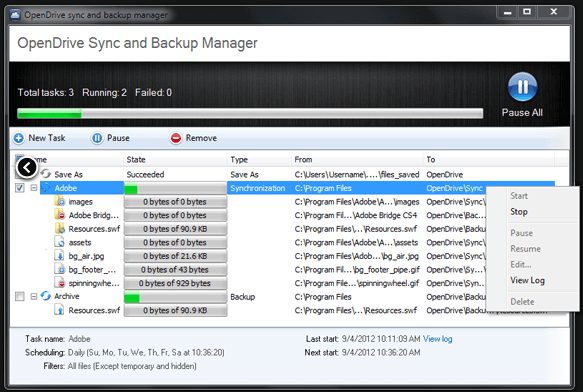Click the "Succeeded" state cell
583x392 pixels.
[x=145, y=174]
